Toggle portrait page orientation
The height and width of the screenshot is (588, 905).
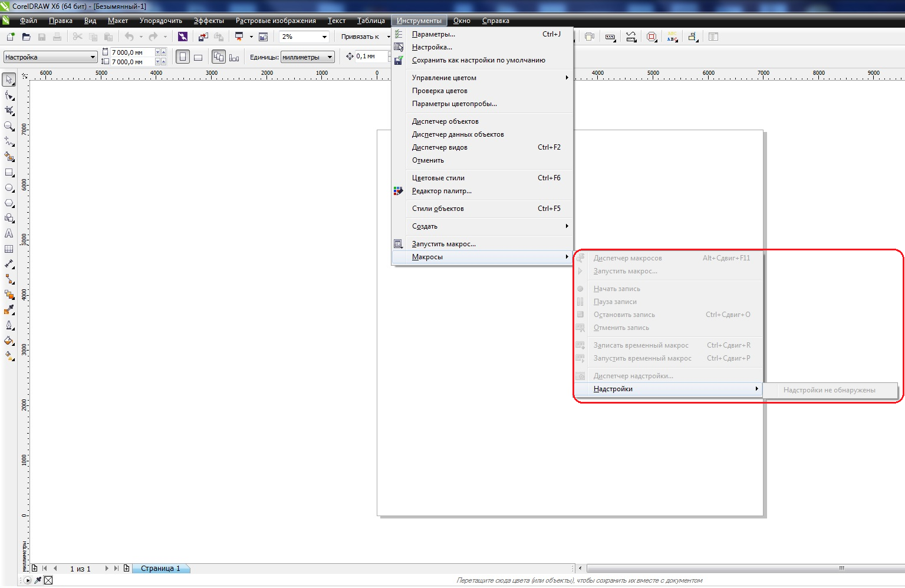click(183, 57)
